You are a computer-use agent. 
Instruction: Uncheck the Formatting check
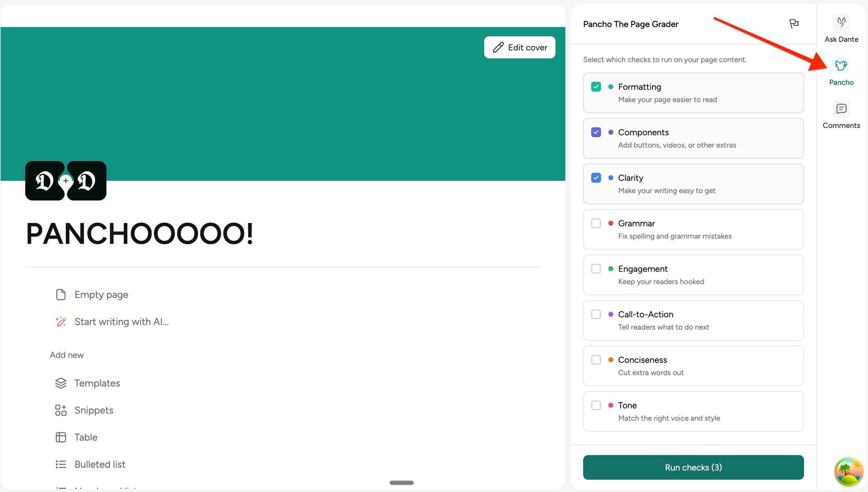pyautogui.click(x=596, y=87)
